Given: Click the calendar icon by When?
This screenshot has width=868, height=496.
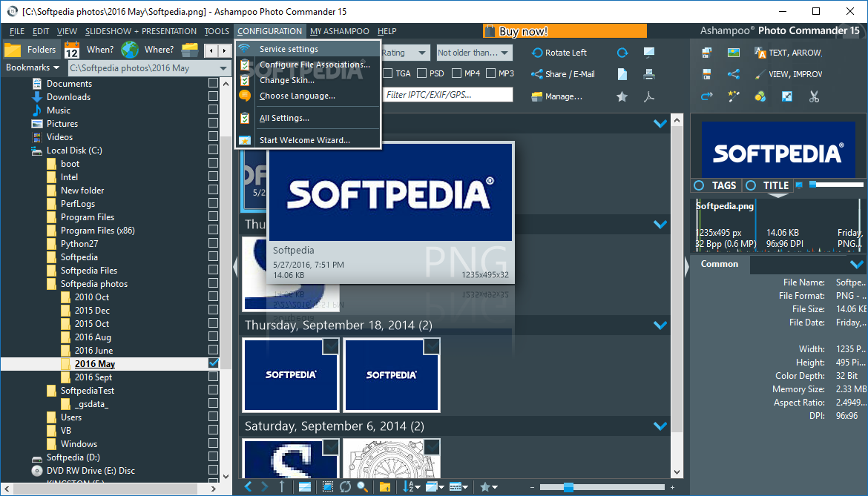Looking at the screenshot, I should pos(72,50).
